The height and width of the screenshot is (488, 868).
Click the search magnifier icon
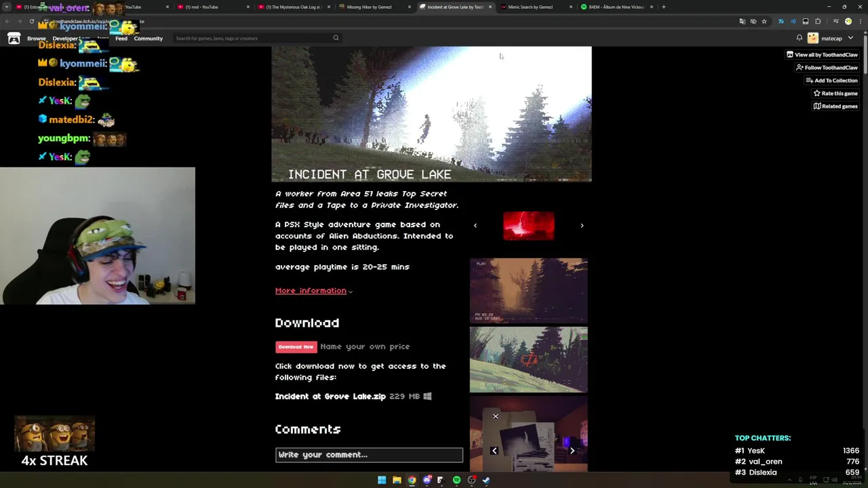(336, 38)
